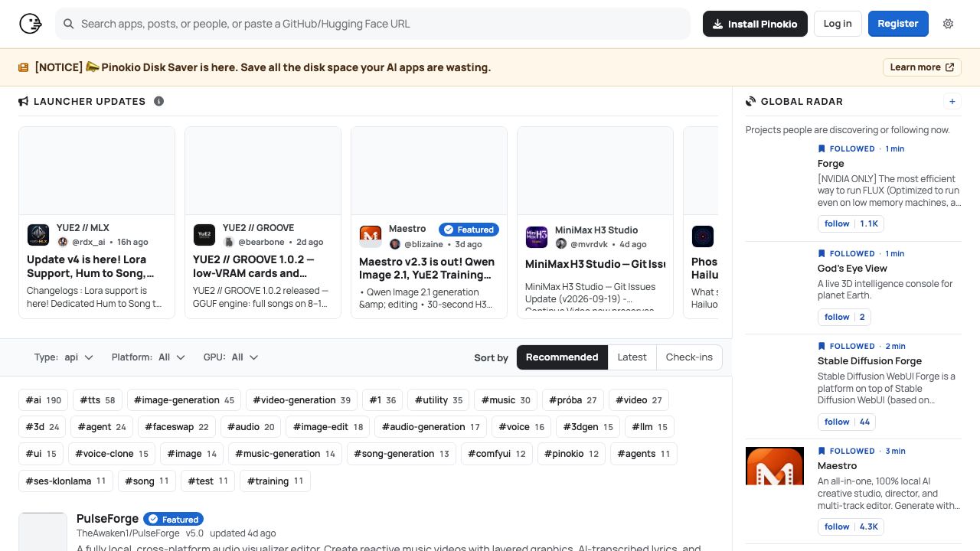The image size is (980, 551).
Task: Open the Platform: All filter dropdown
Action: coord(149,357)
